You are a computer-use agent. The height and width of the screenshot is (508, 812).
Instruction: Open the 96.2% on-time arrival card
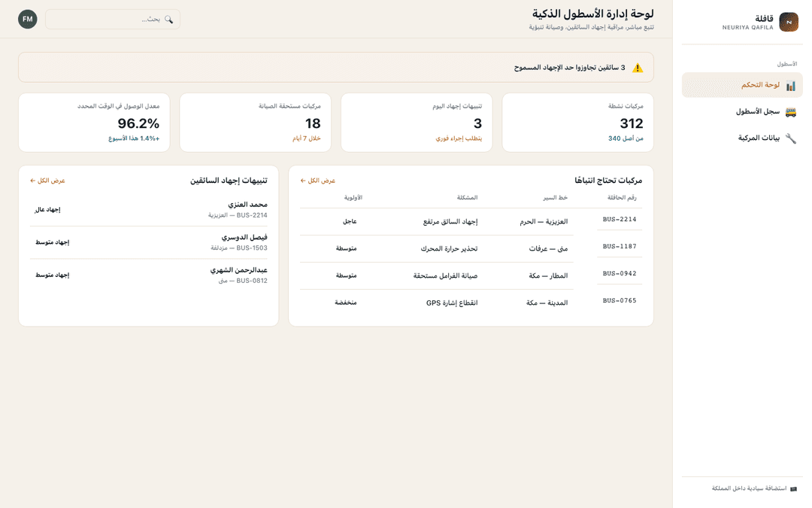click(x=94, y=123)
